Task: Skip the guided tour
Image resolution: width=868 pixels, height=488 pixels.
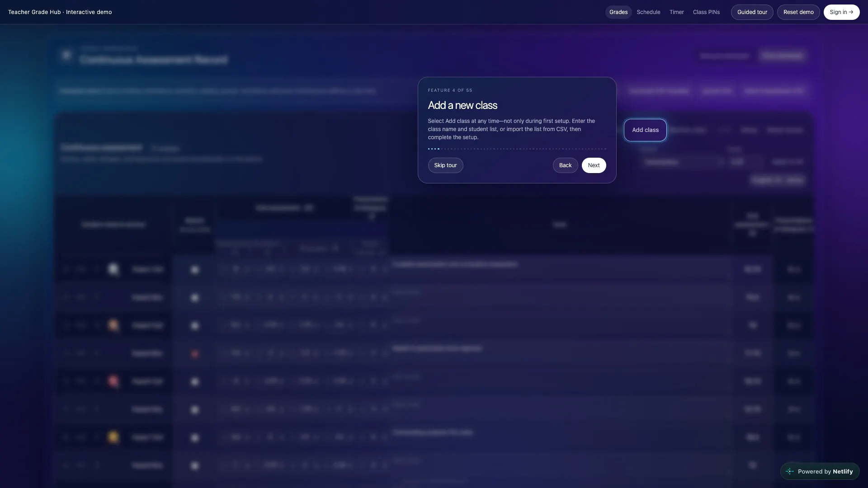Action: tap(445, 165)
